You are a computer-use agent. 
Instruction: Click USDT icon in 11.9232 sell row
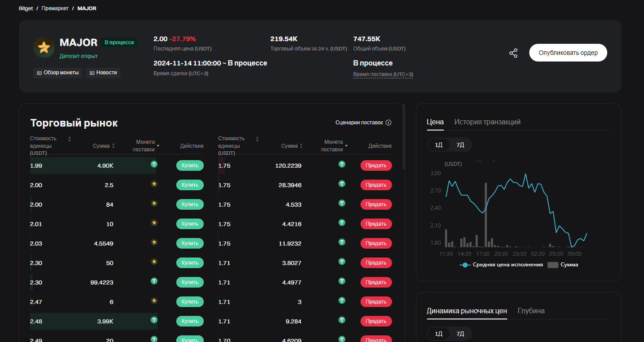click(x=342, y=242)
